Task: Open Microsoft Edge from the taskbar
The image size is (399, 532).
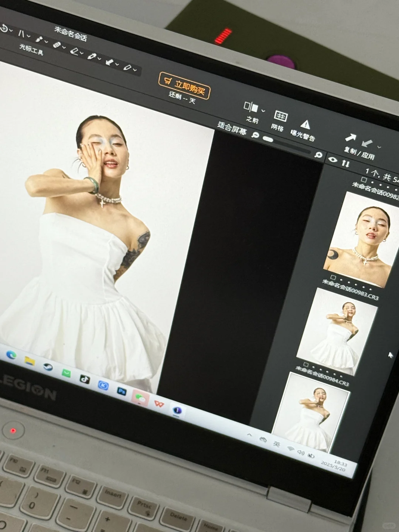Action: [x=11, y=355]
